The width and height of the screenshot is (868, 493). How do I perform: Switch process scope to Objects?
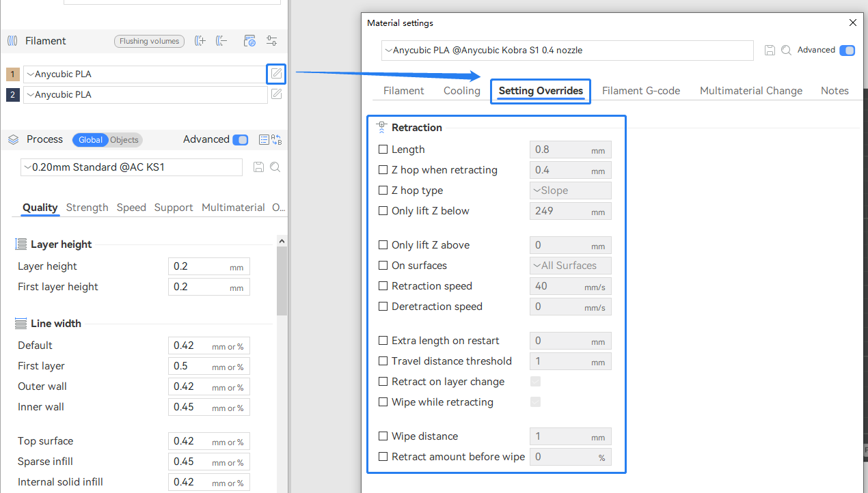coord(124,140)
